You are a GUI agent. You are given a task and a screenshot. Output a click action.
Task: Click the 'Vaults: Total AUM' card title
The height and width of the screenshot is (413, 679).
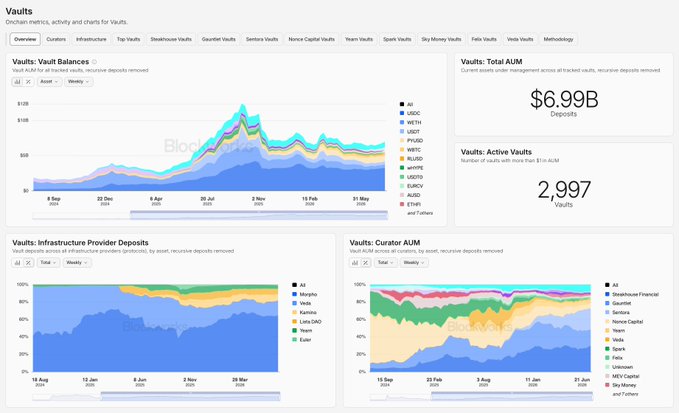pyautogui.click(x=491, y=62)
